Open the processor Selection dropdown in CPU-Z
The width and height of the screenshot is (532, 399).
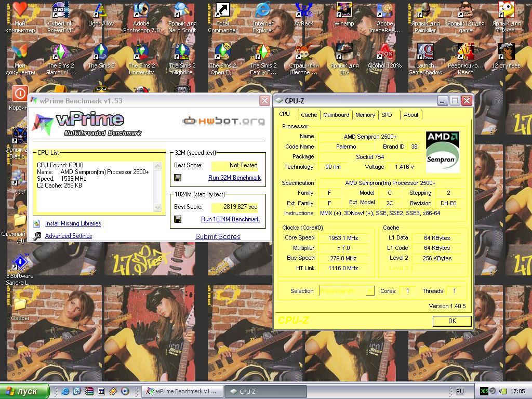pos(347,291)
